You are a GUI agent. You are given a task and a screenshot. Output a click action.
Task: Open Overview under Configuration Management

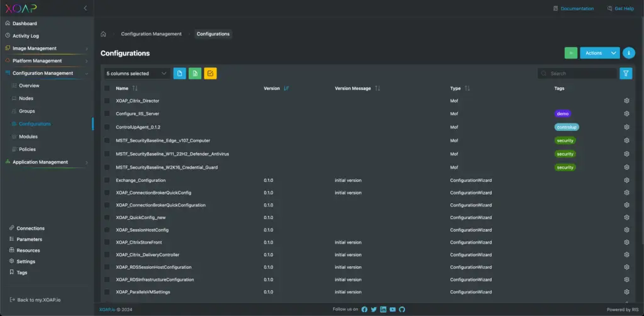coord(29,86)
